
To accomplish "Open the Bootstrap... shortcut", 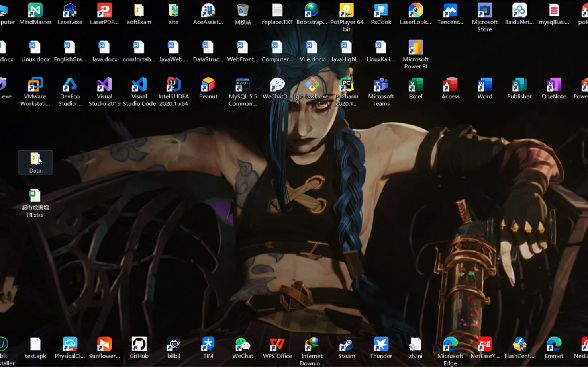I will (312, 14).
